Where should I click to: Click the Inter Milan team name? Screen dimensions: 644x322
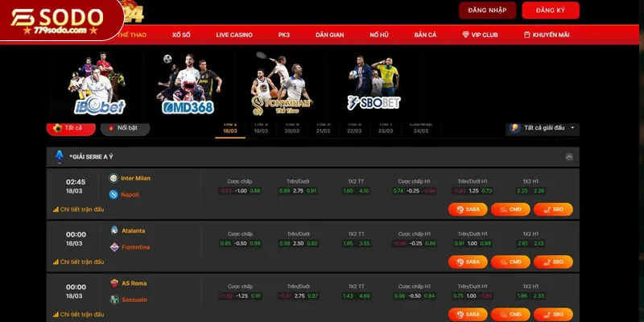(x=135, y=178)
